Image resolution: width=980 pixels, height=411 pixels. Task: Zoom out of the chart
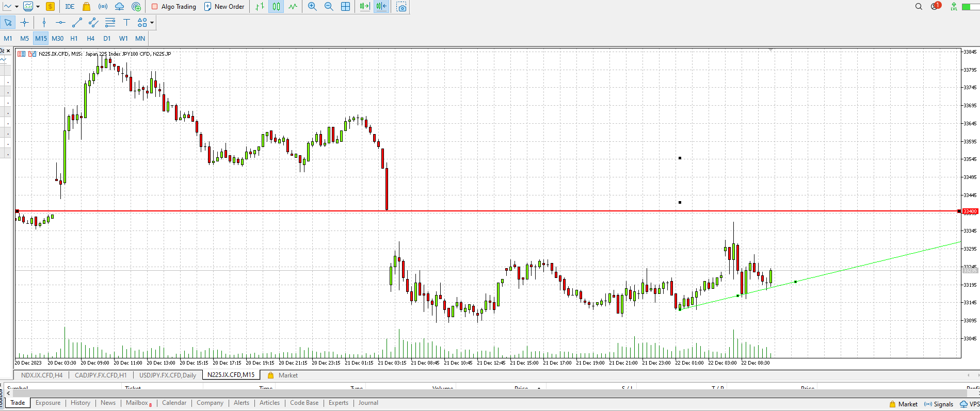click(329, 7)
